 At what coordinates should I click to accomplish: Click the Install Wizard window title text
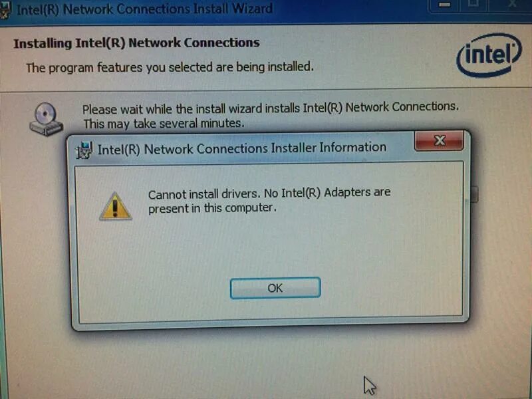144,9
